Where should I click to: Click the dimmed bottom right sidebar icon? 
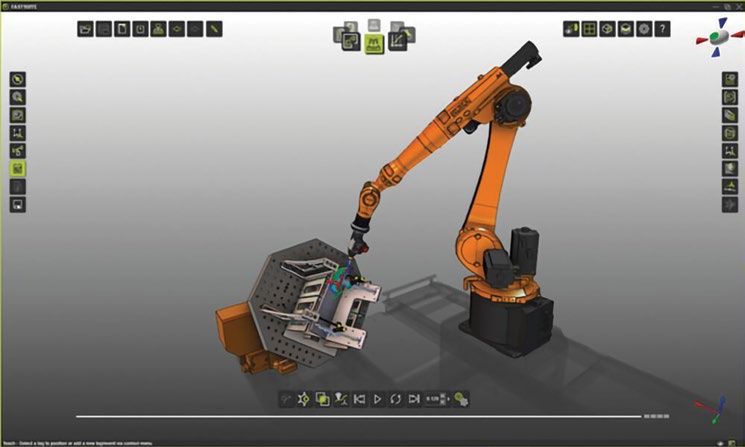coord(730,205)
